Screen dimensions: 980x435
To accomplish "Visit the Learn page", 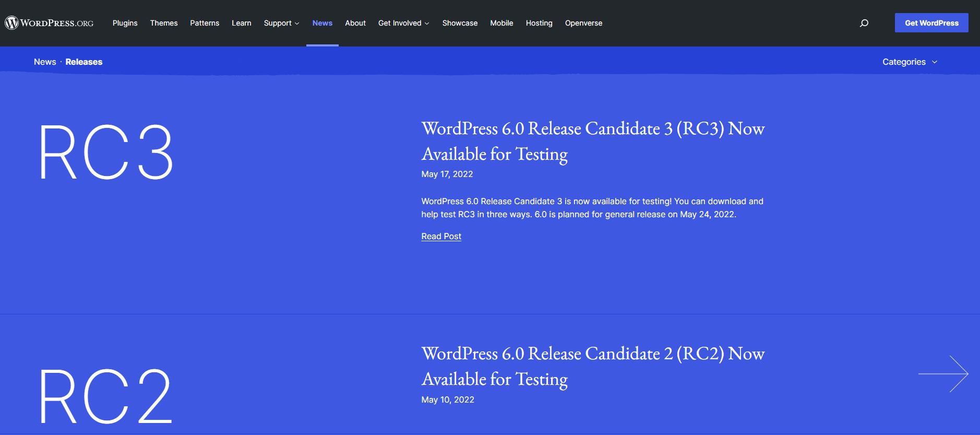I will pos(242,23).
